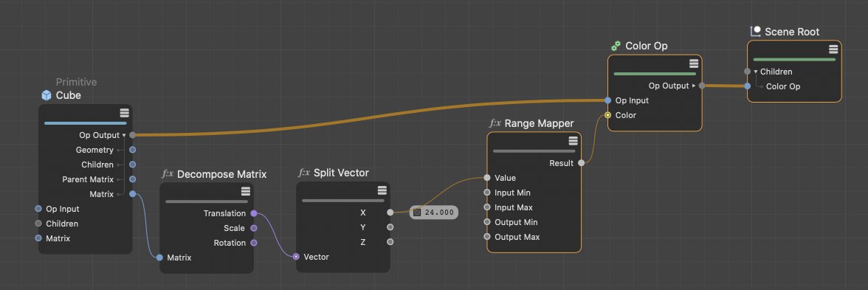
Task: Click the Decompose Matrix Scale output port
Action: [x=254, y=228]
